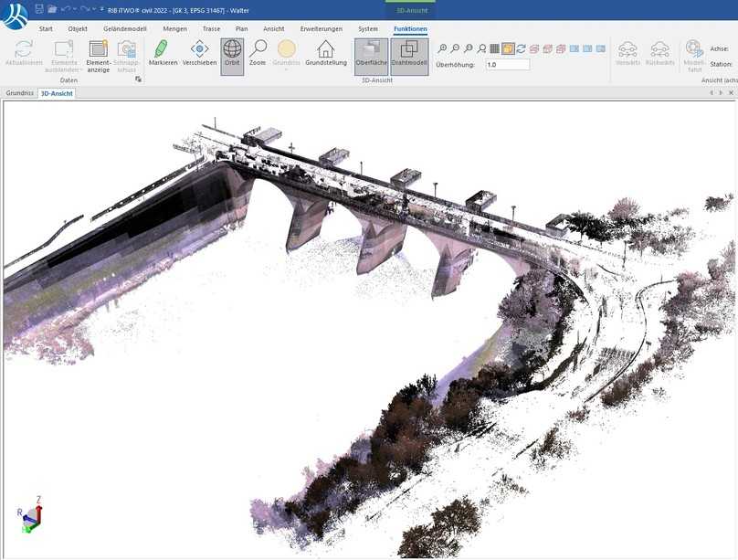
Task: Reset view with Grundstellung home icon
Action: pyautogui.click(x=325, y=54)
